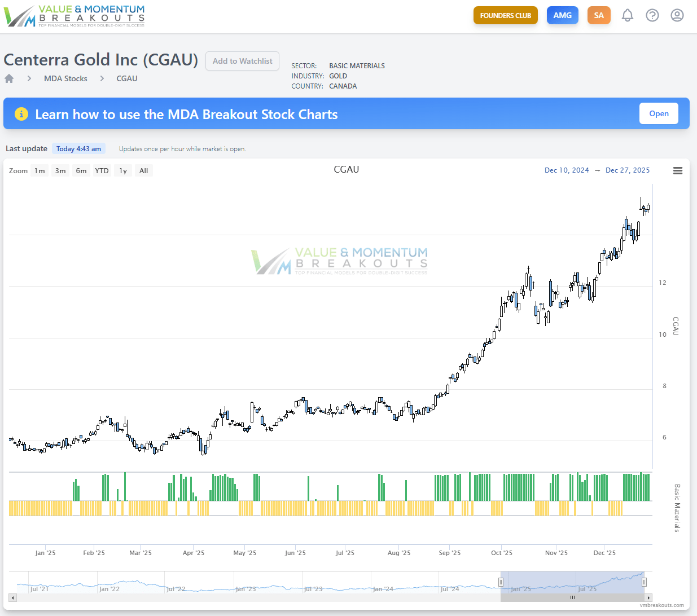Open the user account profile icon
Viewport: 697px width, 616px height.
pos(677,15)
